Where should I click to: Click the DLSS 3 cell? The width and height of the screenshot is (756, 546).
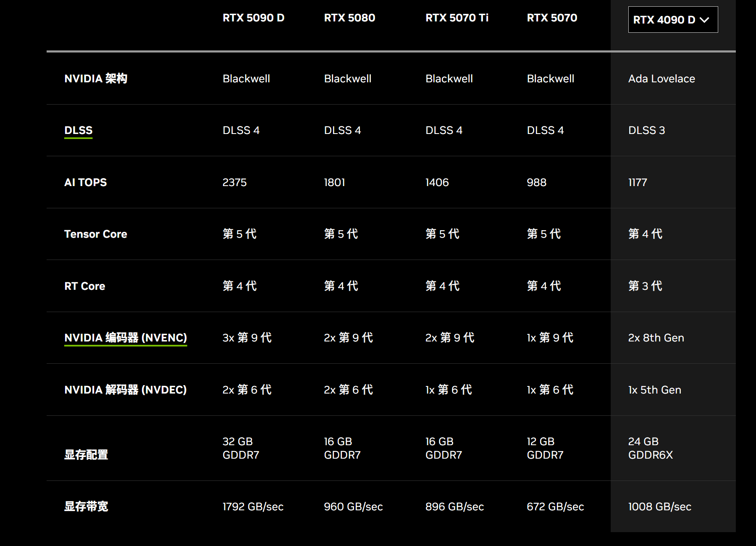pos(647,130)
